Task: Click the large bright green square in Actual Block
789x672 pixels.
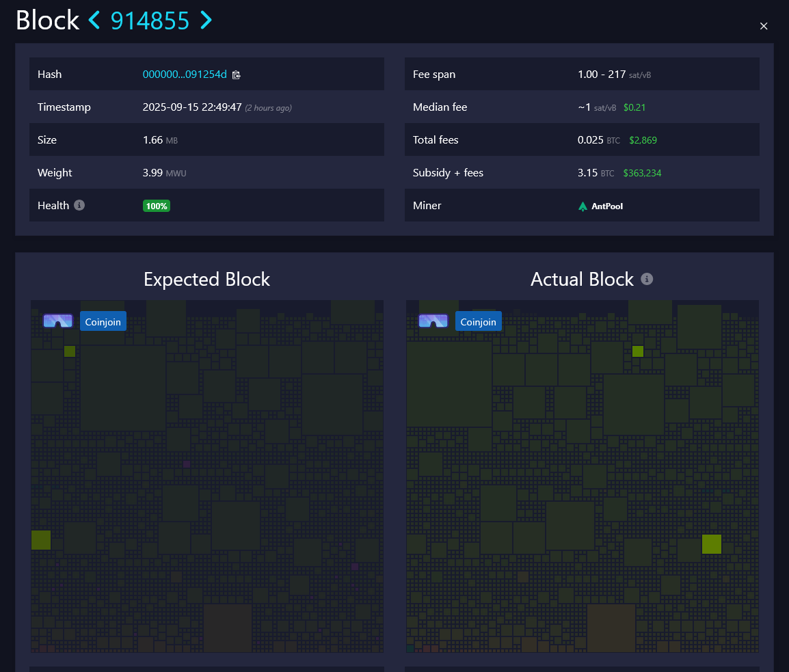Action: (x=712, y=544)
